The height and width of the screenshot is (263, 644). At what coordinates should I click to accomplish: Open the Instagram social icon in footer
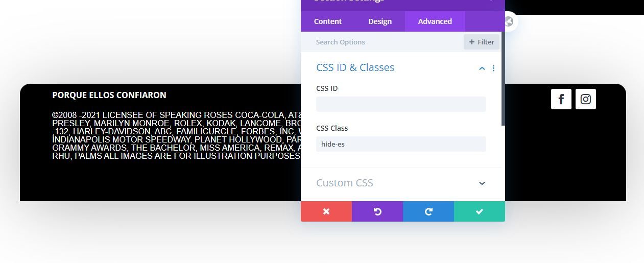(x=586, y=99)
